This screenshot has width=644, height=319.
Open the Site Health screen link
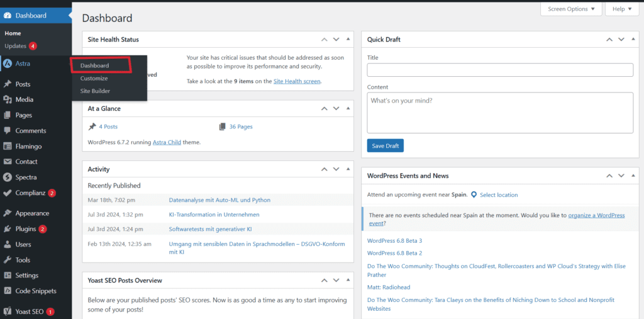[297, 81]
